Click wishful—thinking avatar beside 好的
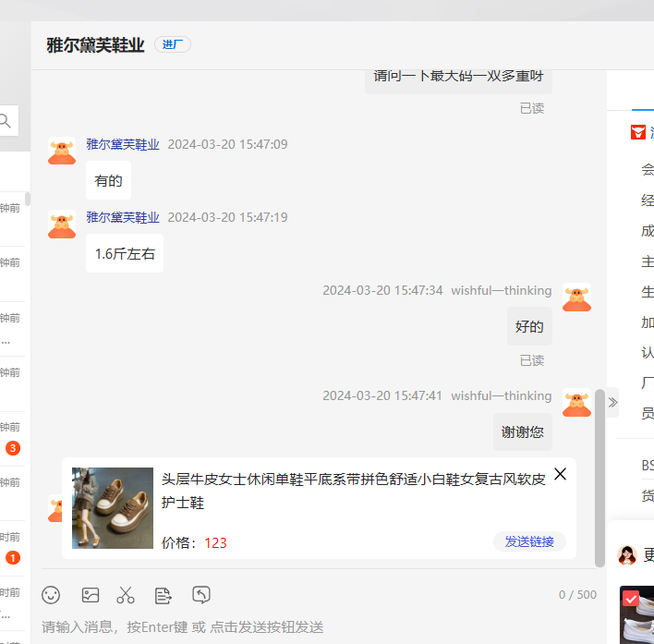Viewport: 654px width, 644px height. coord(576,298)
